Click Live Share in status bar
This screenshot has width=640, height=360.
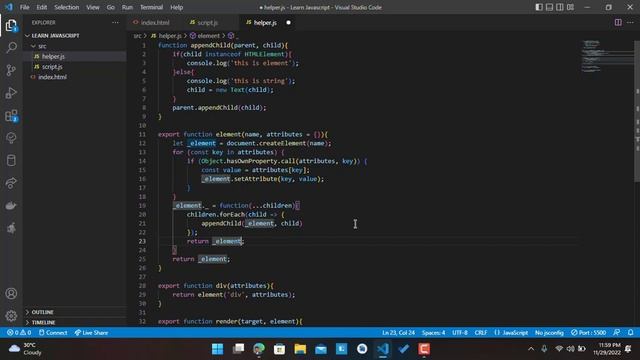(91, 333)
